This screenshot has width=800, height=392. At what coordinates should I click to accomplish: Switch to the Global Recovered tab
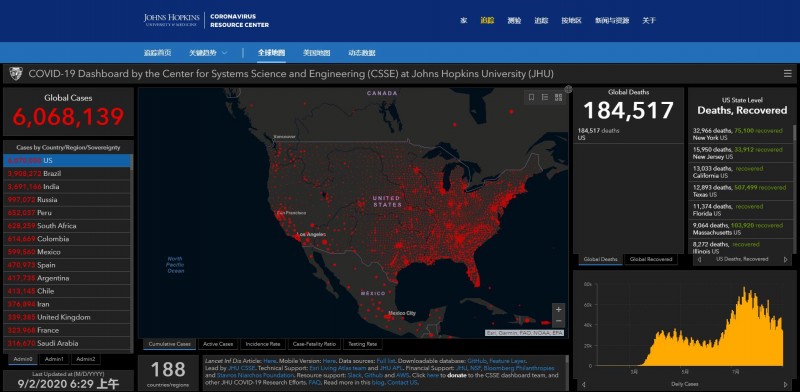pos(651,259)
